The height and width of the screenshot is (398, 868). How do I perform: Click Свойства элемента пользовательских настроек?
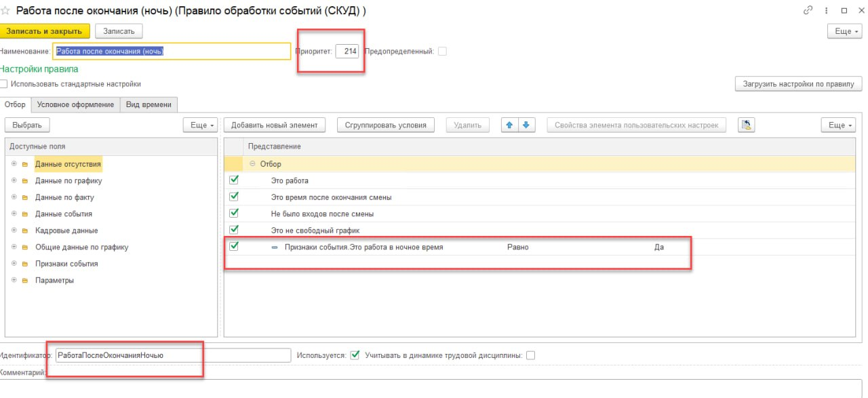click(x=637, y=125)
